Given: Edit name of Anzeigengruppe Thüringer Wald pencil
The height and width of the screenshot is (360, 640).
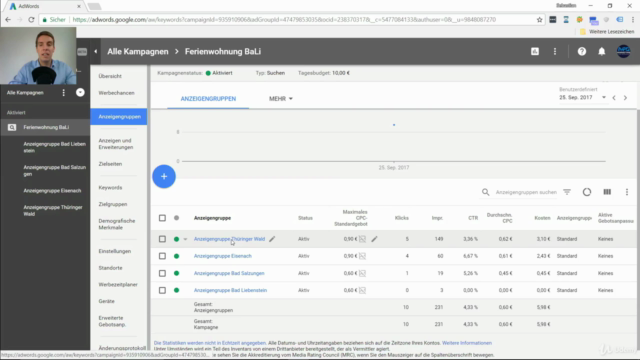Looking at the screenshot, I should pos(272,239).
